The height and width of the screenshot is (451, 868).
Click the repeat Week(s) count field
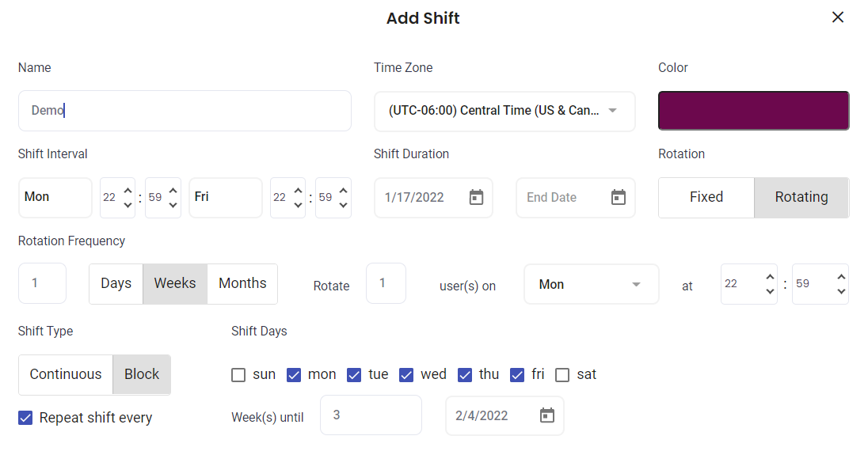[371, 415]
